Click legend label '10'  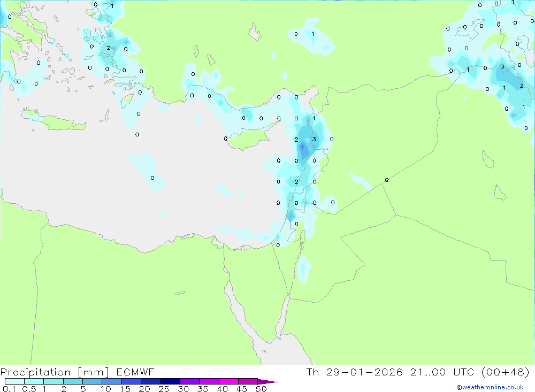pos(105,389)
